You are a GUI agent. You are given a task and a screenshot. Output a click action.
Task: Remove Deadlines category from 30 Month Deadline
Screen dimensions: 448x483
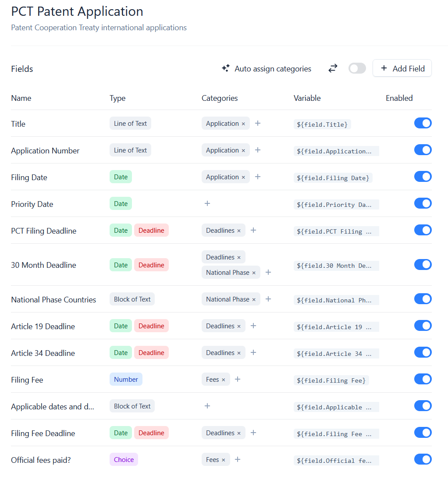coord(239,258)
